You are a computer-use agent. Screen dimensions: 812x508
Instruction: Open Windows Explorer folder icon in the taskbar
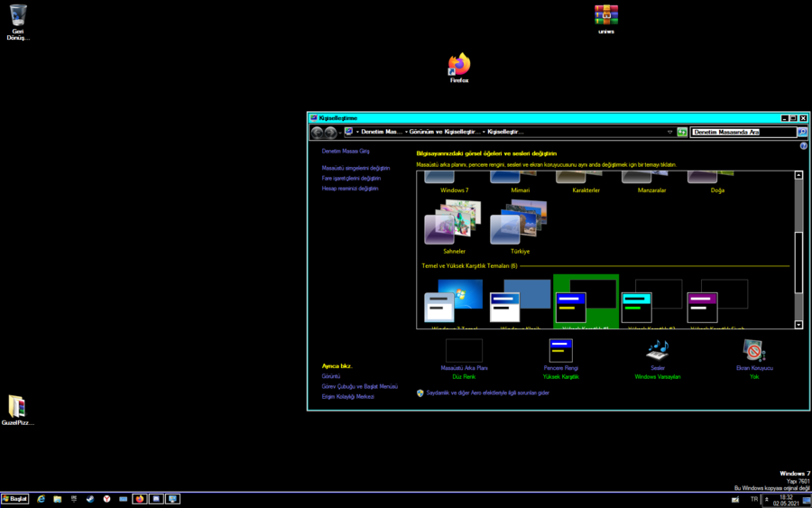[58, 499]
